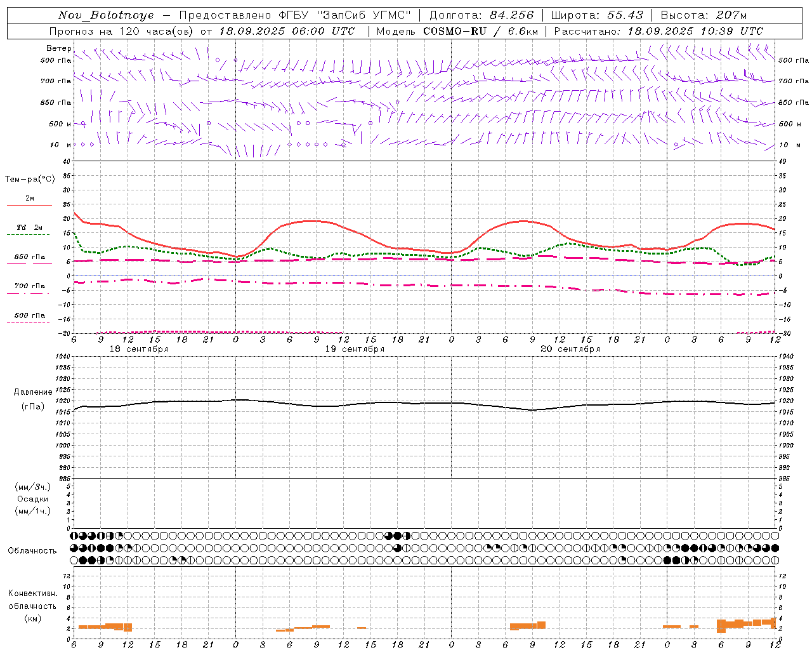Viewport: 812px width, 650px height.
Task: Click the Долгота: 84.256 value
Action: (x=482, y=15)
